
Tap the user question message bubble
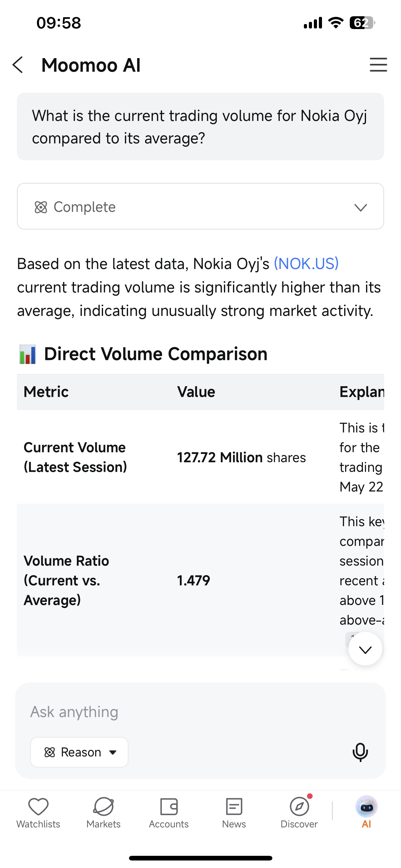pyautogui.click(x=200, y=127)
